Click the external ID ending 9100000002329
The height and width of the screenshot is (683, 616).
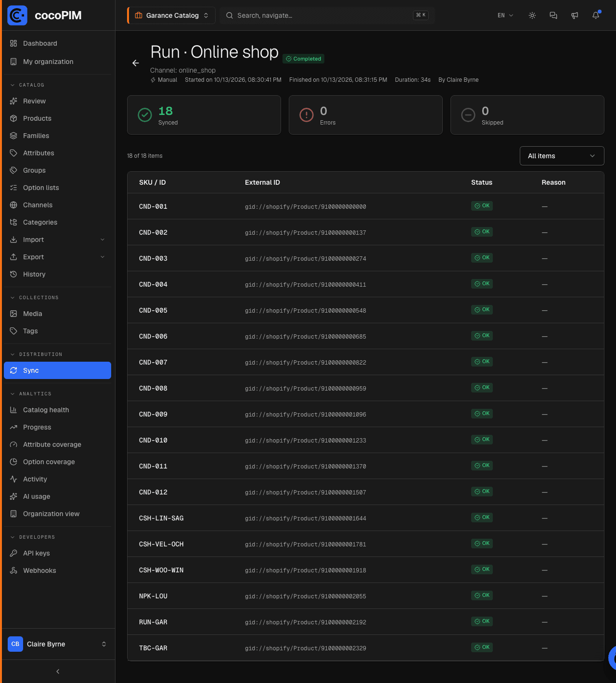pyautogui.click(x=306, y=648)
